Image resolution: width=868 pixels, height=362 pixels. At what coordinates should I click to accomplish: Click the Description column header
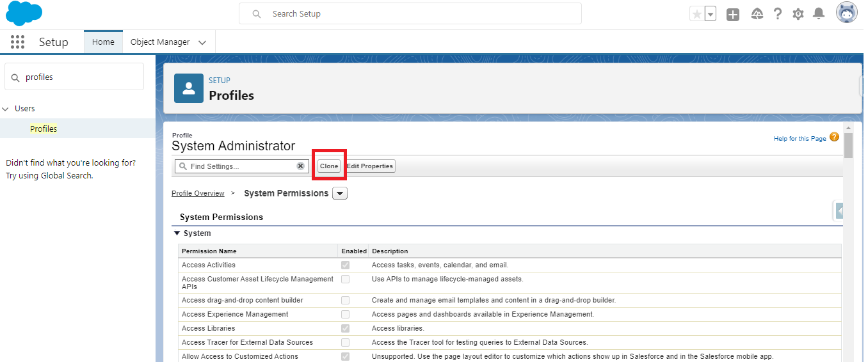click(390, 251)
